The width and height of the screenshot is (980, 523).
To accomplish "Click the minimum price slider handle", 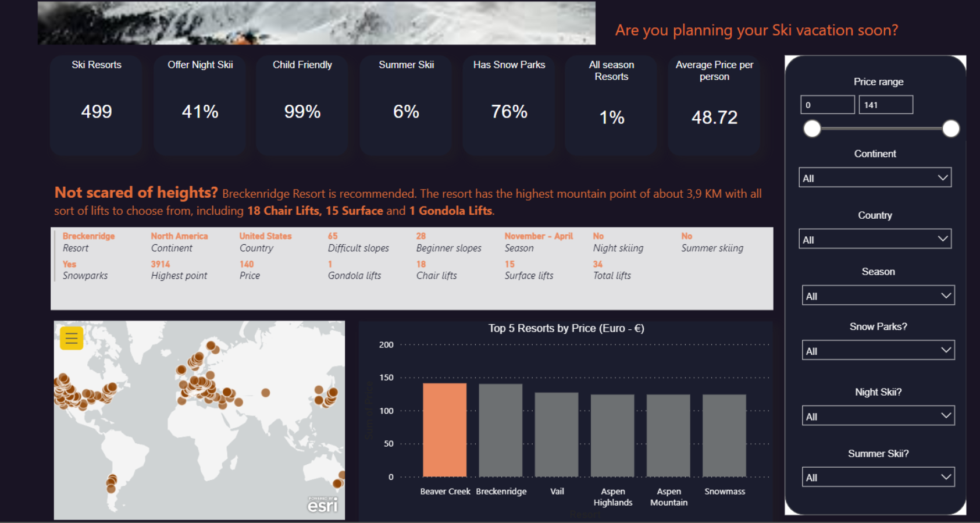I will point(812,129).
